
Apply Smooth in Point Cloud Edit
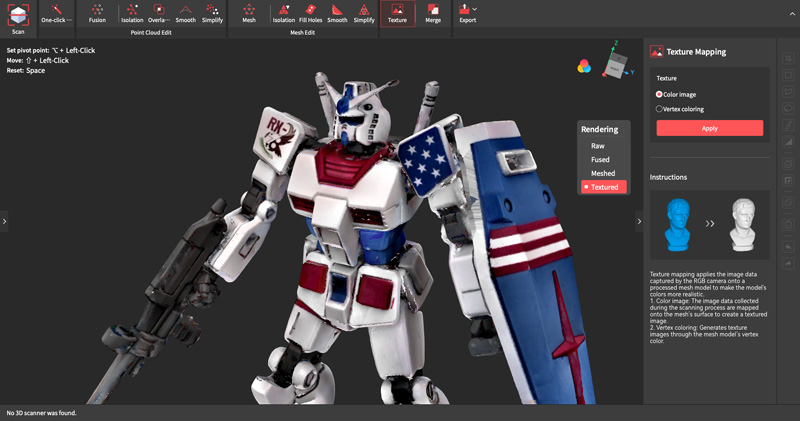tap(186, 14)
